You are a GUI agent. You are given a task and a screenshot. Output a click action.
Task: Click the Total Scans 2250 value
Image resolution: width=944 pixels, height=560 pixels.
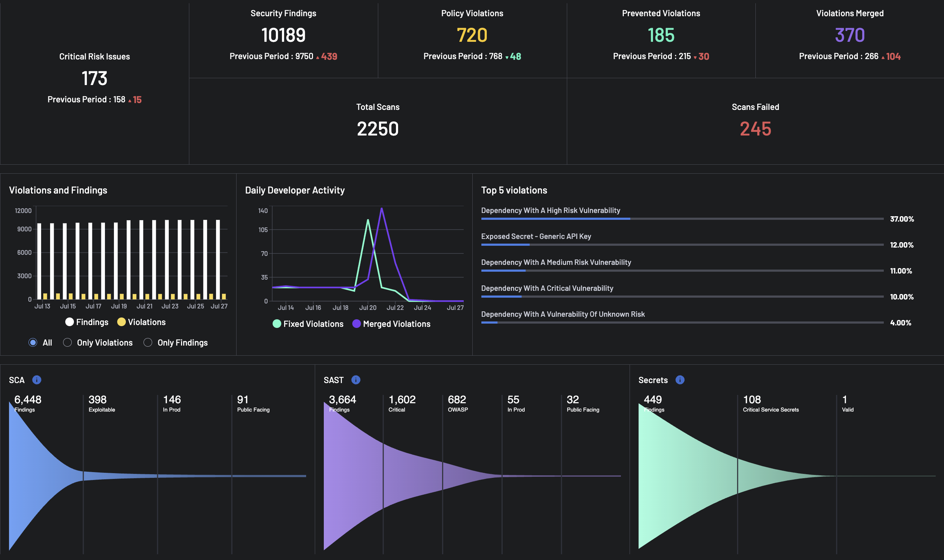tap(378, 129)
